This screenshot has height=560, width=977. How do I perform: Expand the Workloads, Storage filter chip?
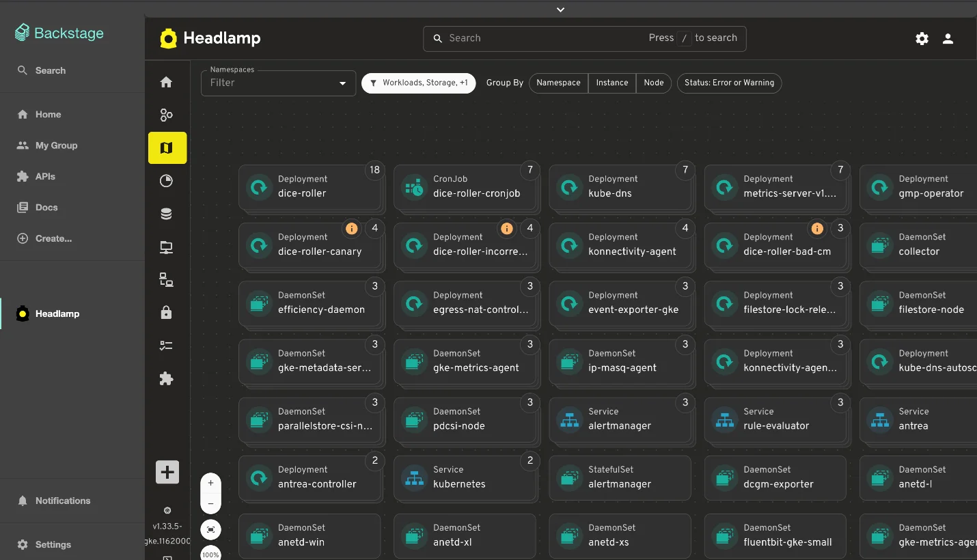coord(418,83)
